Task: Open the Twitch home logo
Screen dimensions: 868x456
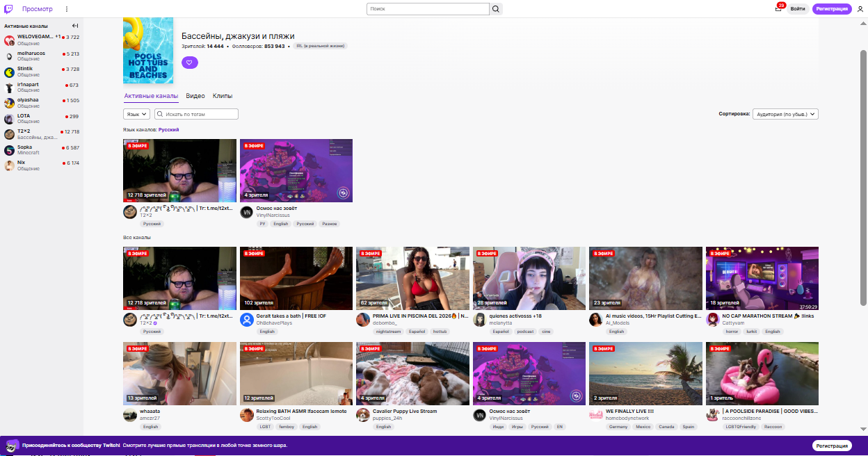Action: click(x=9, y=9)
